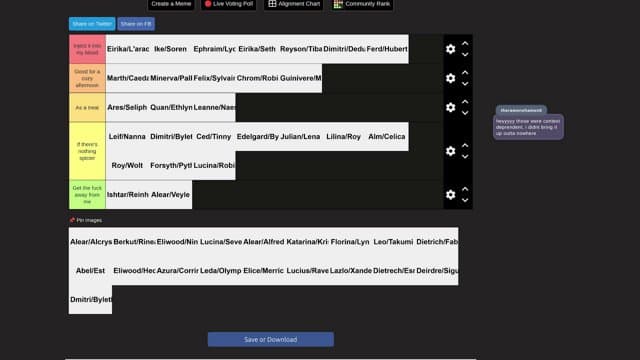Move 'As a treat' tier up
The image size is (640, 360).
click(x=465, y=102)
